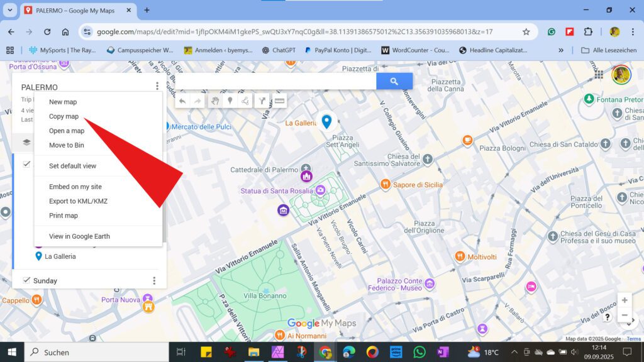This screenshot has height=362, width=644.
Task: Click the map zoom-in plus button
Action: [625, 300]
